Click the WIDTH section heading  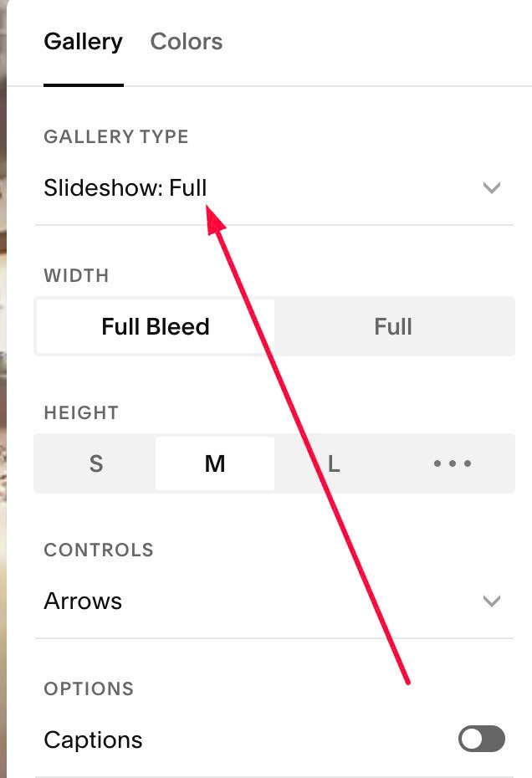76,275
